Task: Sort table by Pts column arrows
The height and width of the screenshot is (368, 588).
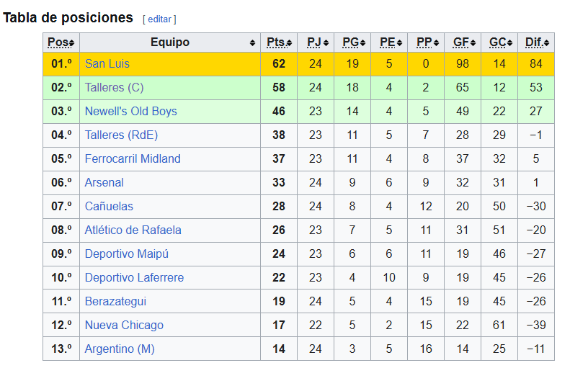Action: pos(289,42)
